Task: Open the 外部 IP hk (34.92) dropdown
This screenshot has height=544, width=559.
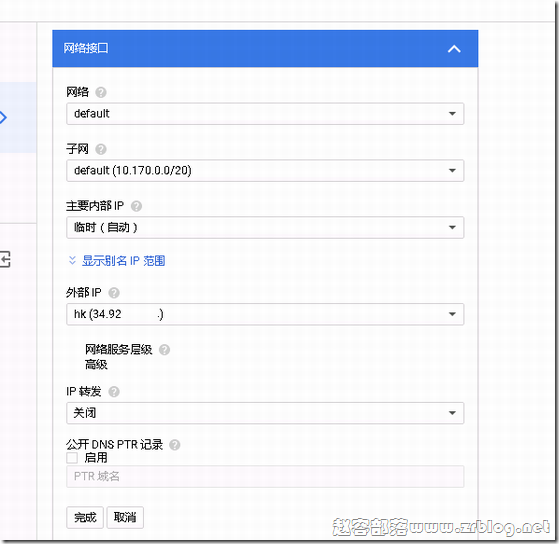Action: click(x=265, y=314)
